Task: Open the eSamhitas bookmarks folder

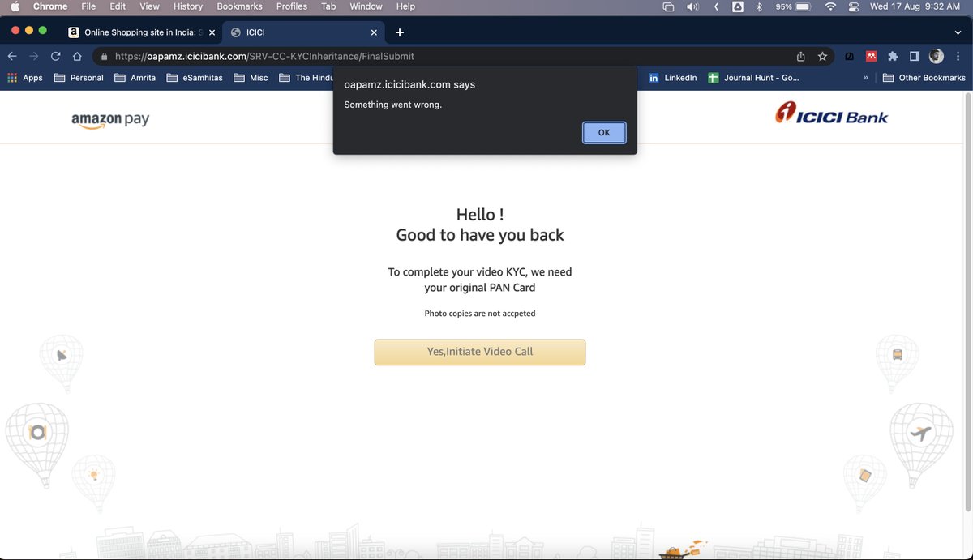Action: (195, 78)
